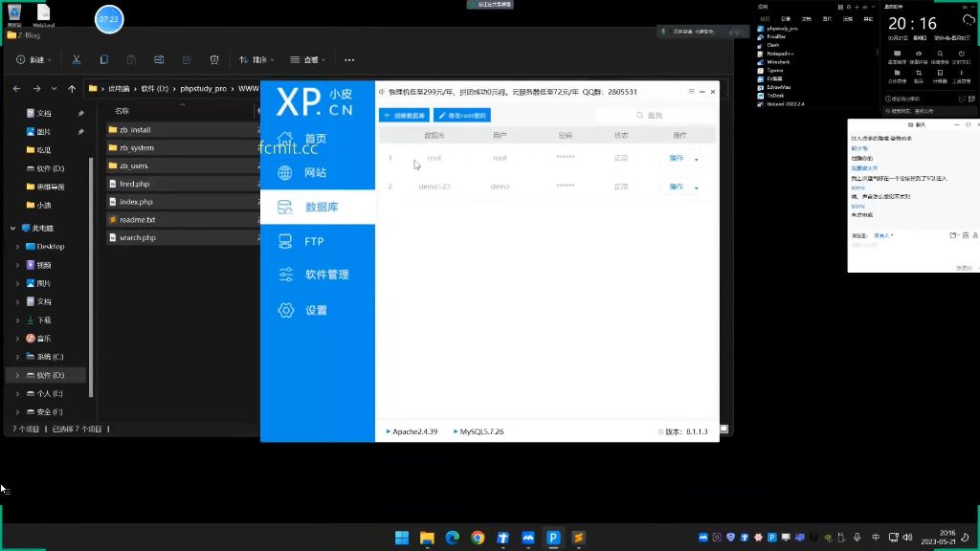The height and width of the screenshot is (551, 980).
Task: Open the Explorer See more ellipsis menu
Action: (x=349, y=59)
